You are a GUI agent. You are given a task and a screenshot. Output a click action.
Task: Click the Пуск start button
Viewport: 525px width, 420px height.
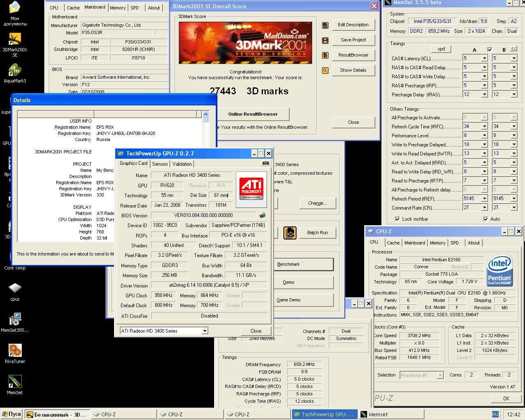point(11,414)
